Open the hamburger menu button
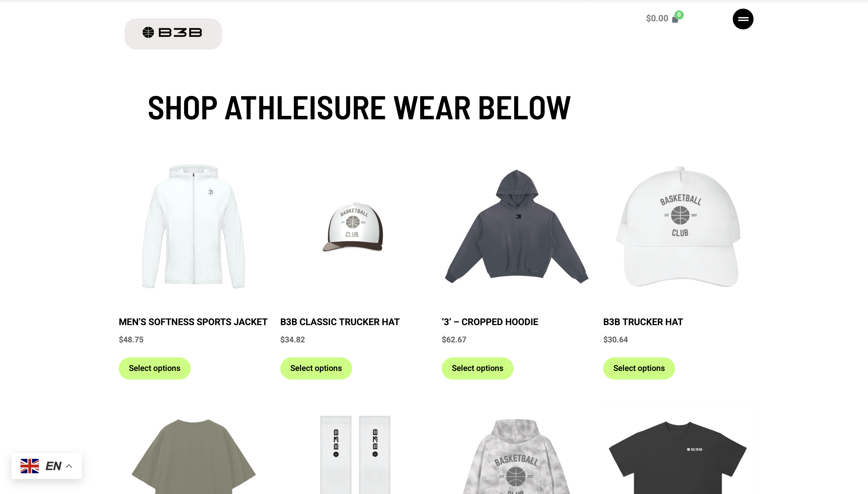 coord(743,19)
